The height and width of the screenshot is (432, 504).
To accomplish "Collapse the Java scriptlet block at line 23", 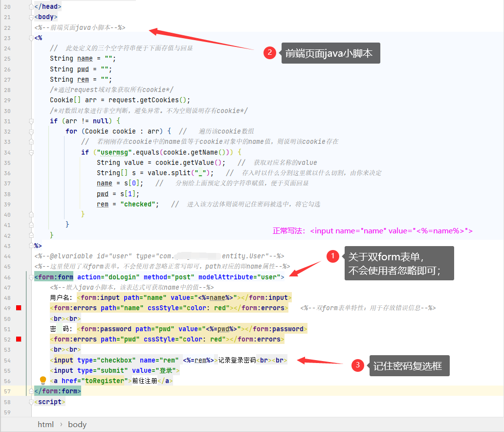I will coord(31,38).
